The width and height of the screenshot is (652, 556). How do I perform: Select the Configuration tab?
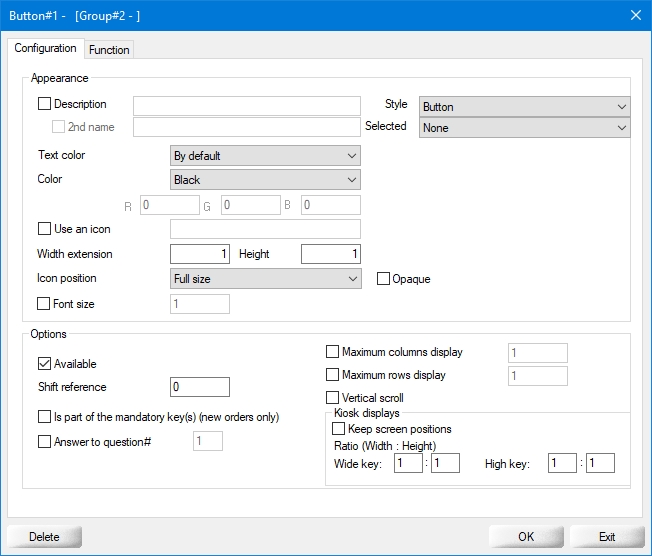point(45,48)
